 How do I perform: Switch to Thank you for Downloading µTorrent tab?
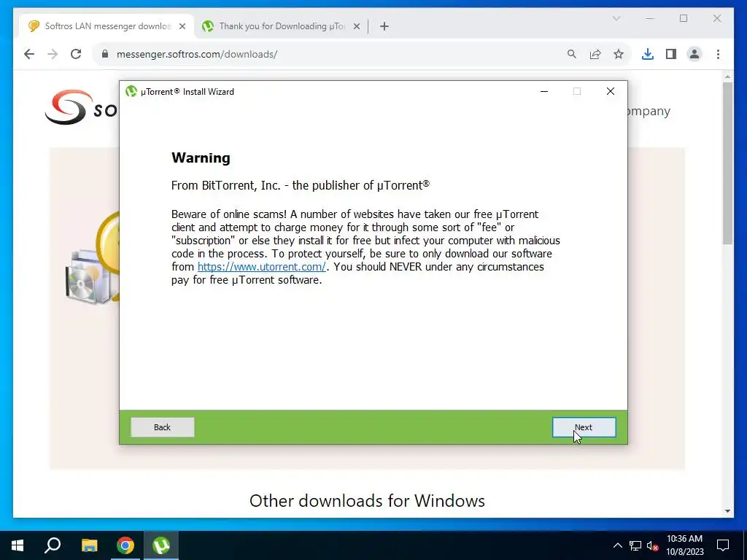(x=281, y=26)
